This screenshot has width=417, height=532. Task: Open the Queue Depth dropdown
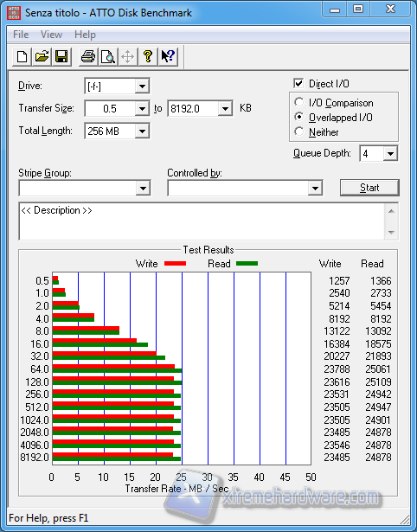(x=390, y=154)
